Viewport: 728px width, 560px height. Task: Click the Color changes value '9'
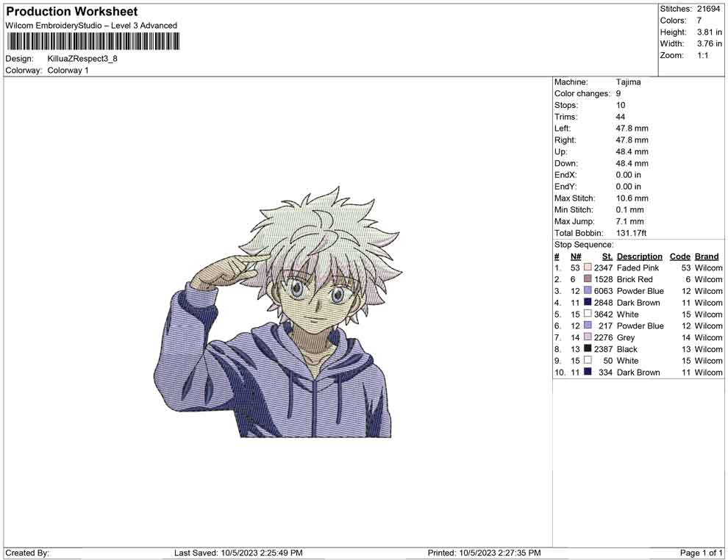(618, 94)
